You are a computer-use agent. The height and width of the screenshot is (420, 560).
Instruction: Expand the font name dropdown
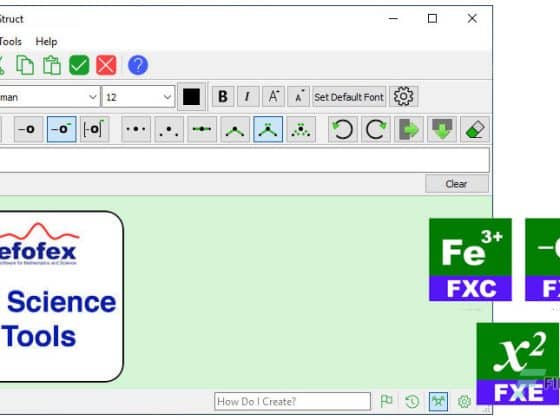[92, 97]
